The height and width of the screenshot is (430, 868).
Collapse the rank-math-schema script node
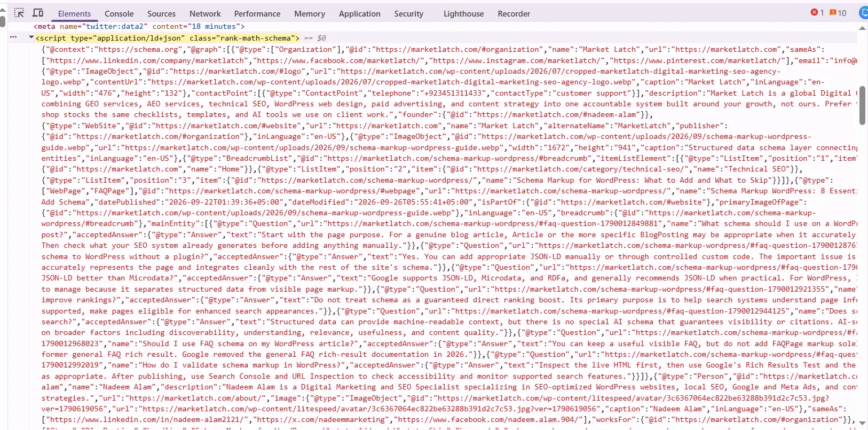click(x=31, y=37)
